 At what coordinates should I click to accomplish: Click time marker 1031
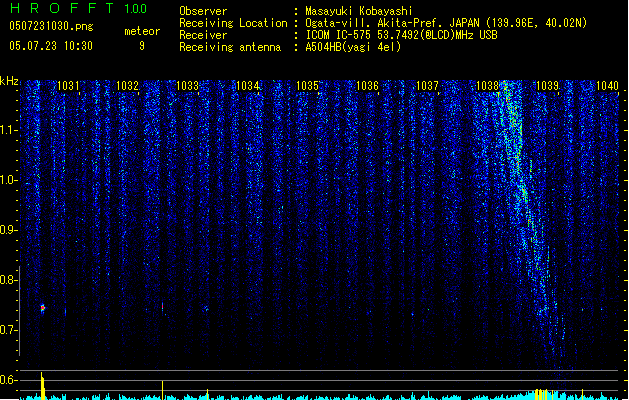tap(68, 86)
